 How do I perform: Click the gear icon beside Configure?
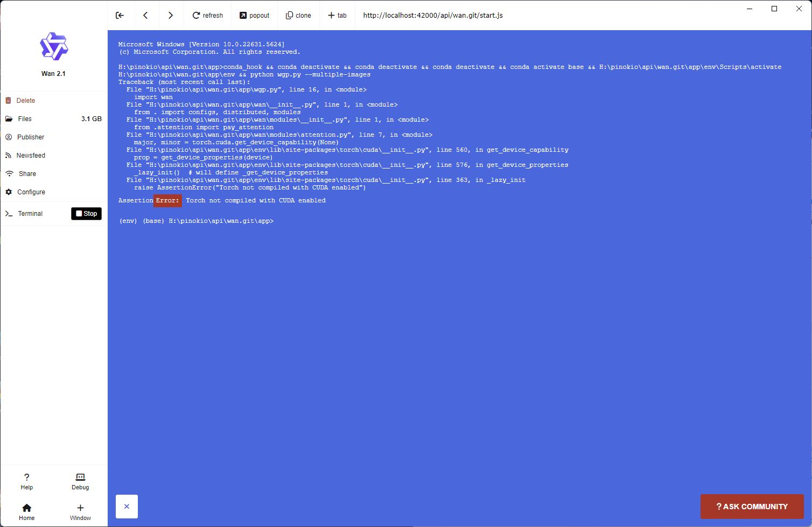[9, 192]
